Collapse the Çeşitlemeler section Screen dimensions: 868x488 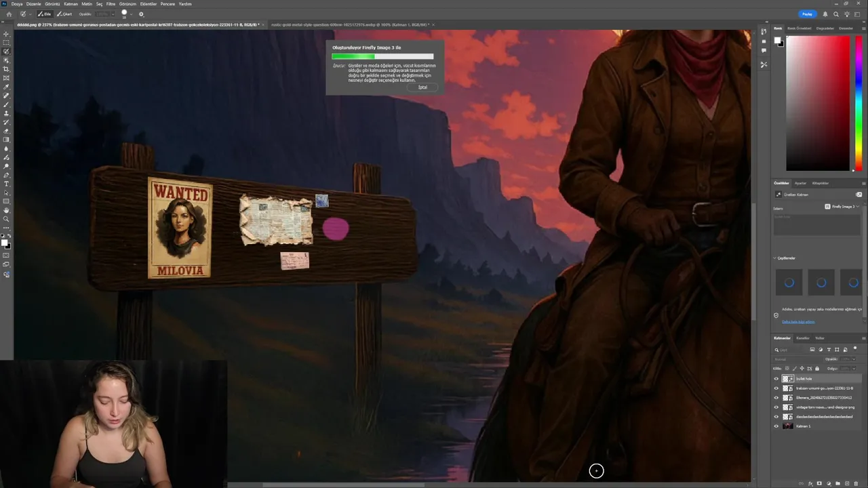pos(775,258)
